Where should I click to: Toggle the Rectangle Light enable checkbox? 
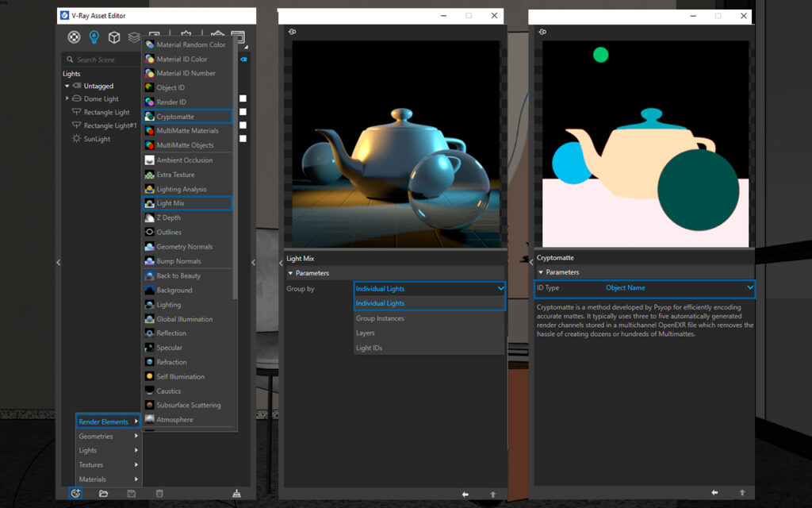[243, 113]
